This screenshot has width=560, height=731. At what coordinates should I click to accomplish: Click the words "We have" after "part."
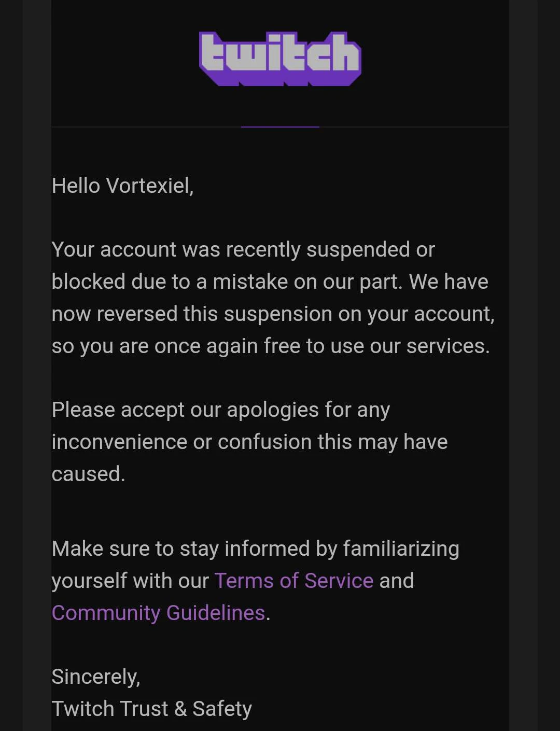[x=449, y=282]
